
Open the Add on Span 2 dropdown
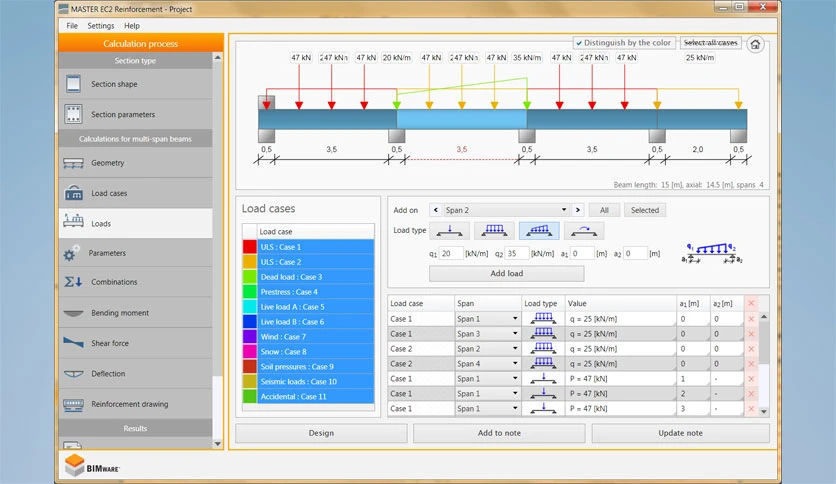[564, 210]
